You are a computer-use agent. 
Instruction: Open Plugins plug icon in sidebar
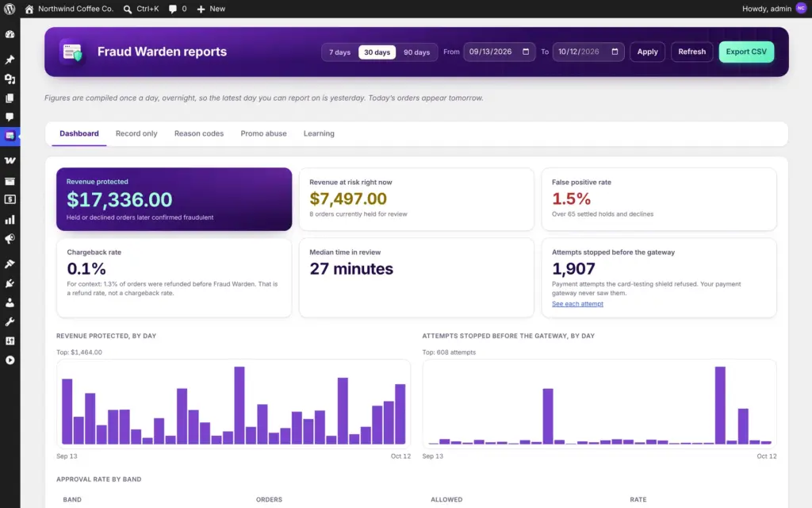[x=10, y=283]
